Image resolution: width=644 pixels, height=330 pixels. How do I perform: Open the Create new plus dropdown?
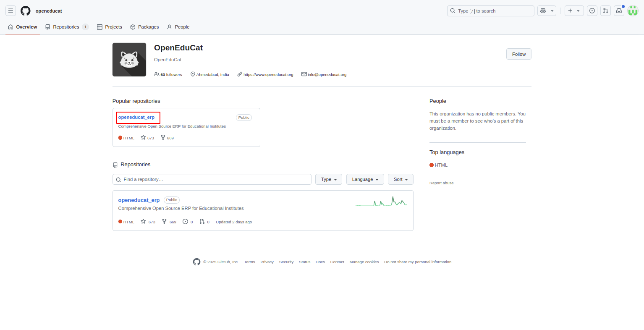[x=574, y=11]
